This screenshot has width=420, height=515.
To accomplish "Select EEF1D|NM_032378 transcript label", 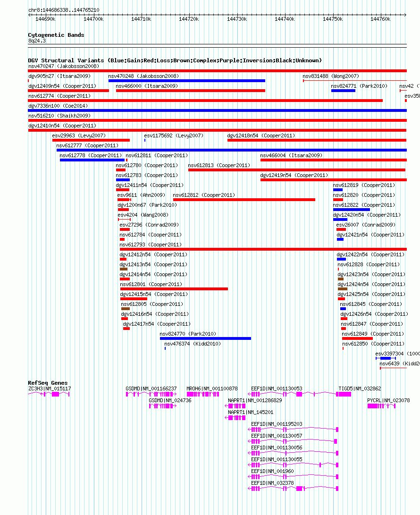I will [272, 483].
